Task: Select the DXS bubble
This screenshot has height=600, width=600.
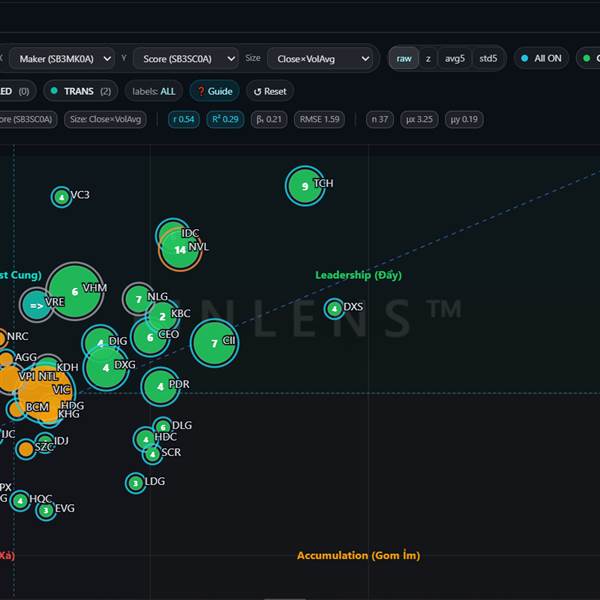Action: tap(334, 309)
